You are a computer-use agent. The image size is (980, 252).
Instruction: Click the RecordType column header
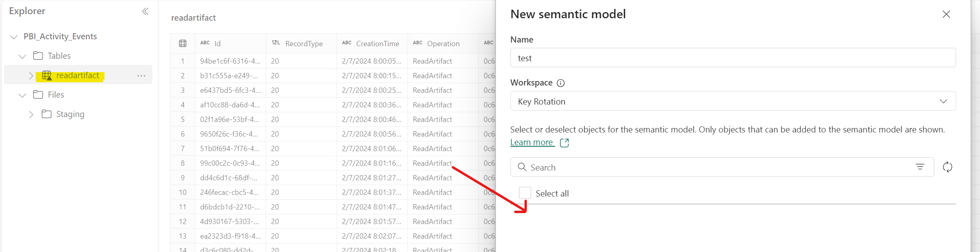point(301,43)
